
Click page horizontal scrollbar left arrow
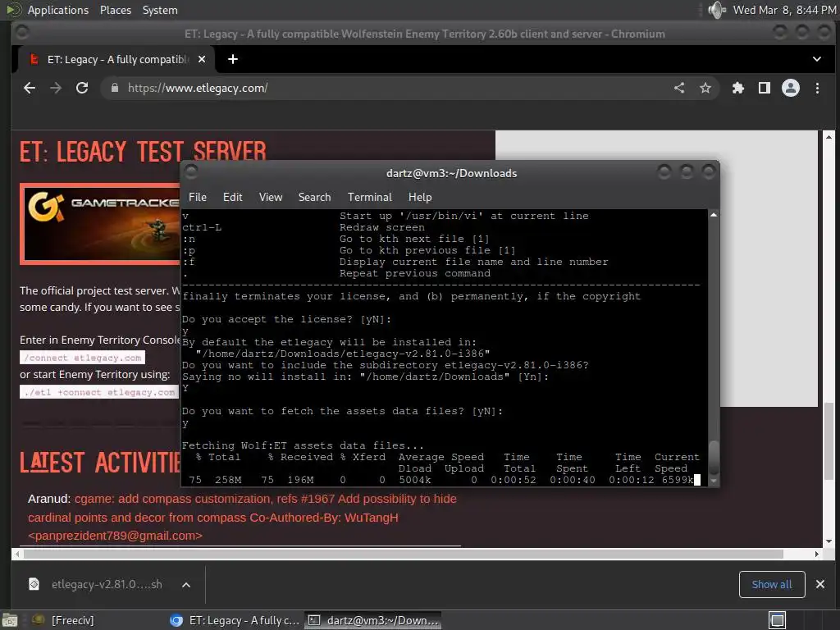tap(17, 554)
